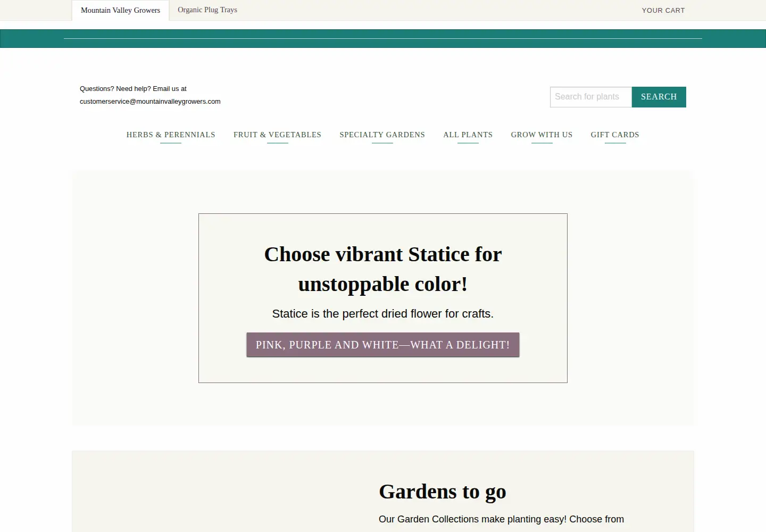Viewport: 766px width, 532px height.
Task: Open the Herbs & Perennials menu
Action: pyautogui.click(x=171, y=135)
